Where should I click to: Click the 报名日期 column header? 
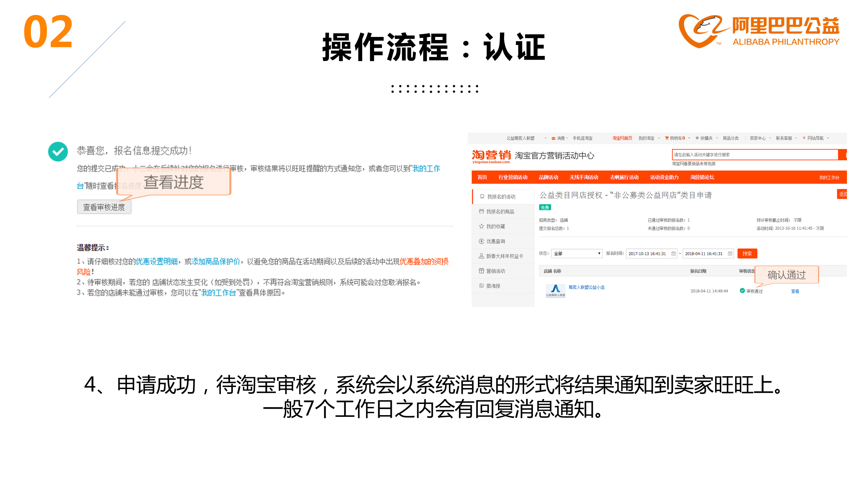click(x=698, y=271)
